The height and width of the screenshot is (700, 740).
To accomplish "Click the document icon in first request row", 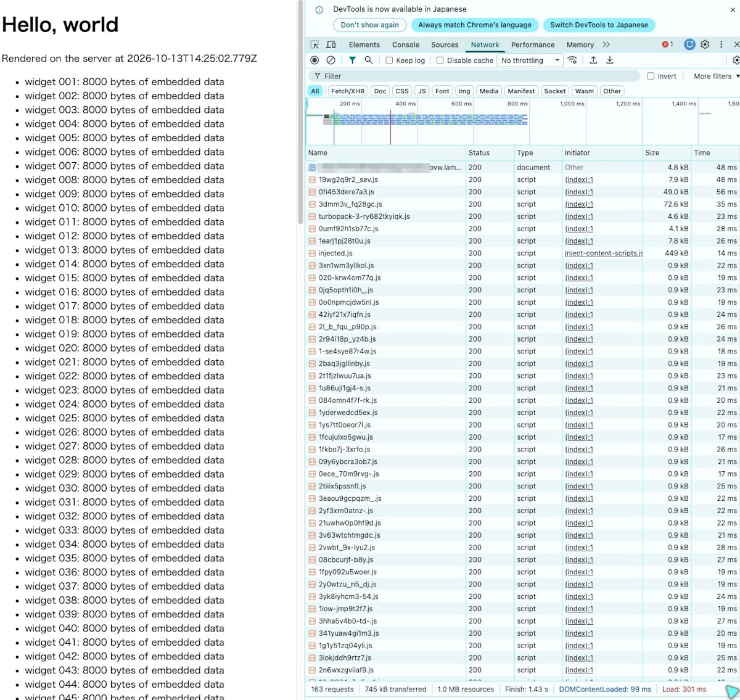I will point(312,167).
